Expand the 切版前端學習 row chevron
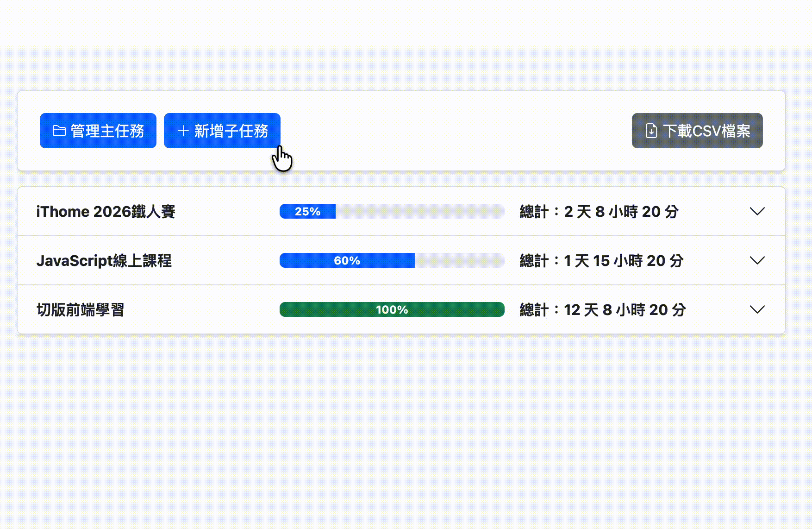This screenshot has width=812, height=529. (x=757, y=309)
